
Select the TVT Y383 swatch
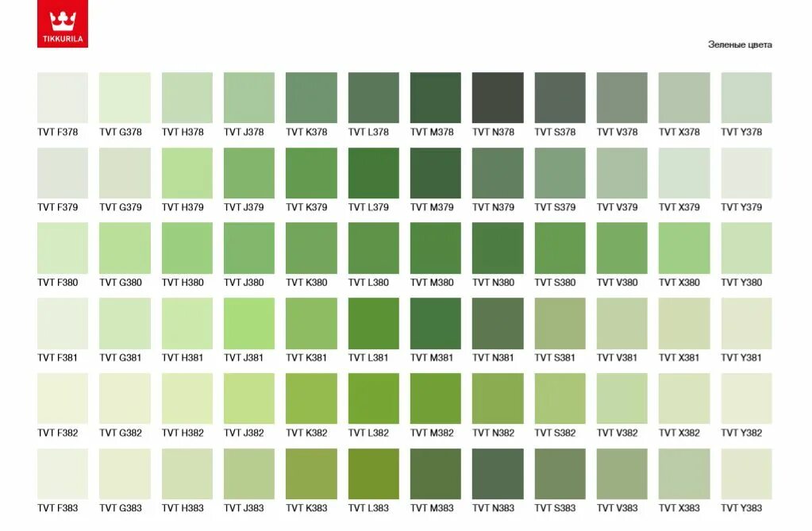point(746,474)
